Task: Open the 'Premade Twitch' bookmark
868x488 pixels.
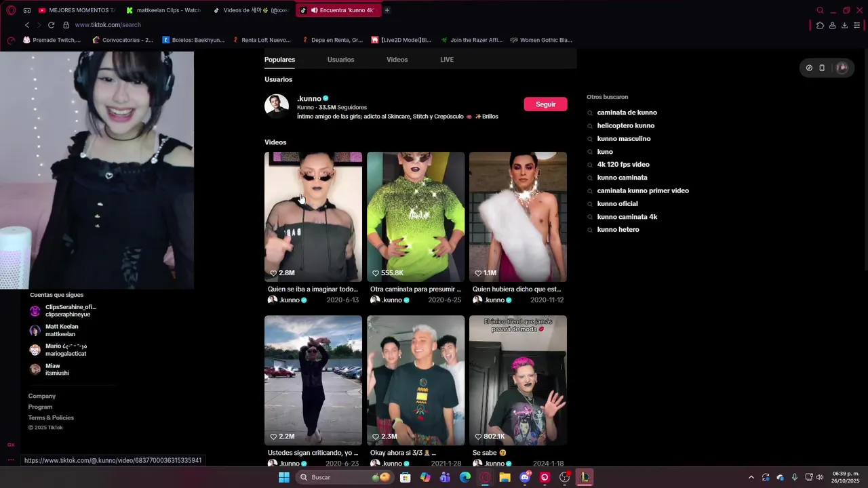Action: point(52,40)
